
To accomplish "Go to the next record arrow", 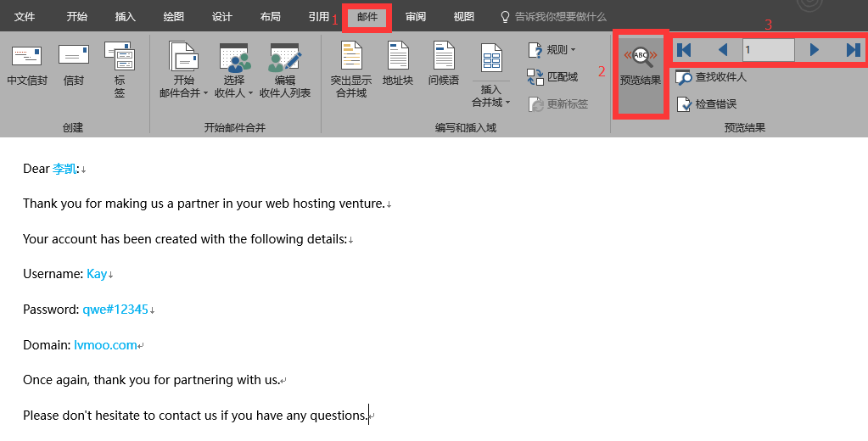I will [x=815, y=50].
